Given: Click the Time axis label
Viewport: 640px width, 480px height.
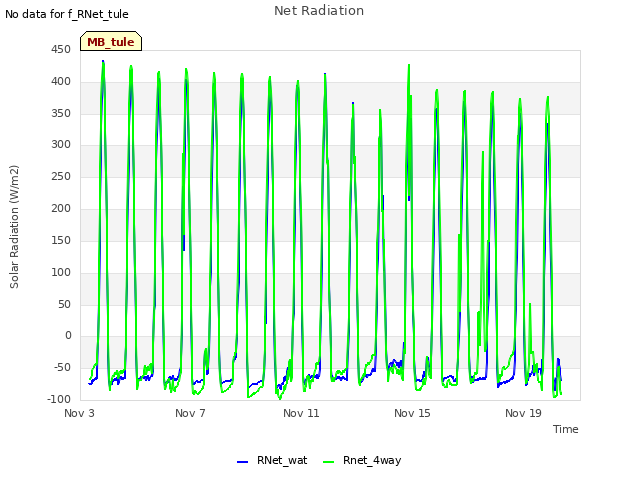Looking at the screenshot, I should (x=565, y=429).
